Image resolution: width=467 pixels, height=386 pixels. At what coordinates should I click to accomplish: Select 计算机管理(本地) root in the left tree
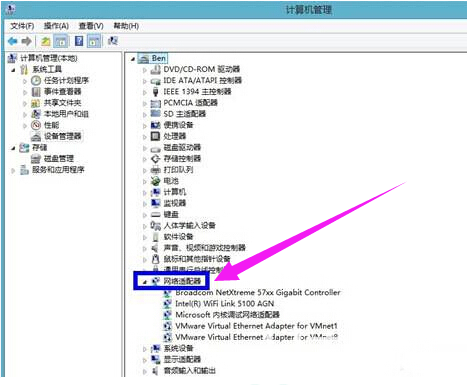tap(49, 58)
